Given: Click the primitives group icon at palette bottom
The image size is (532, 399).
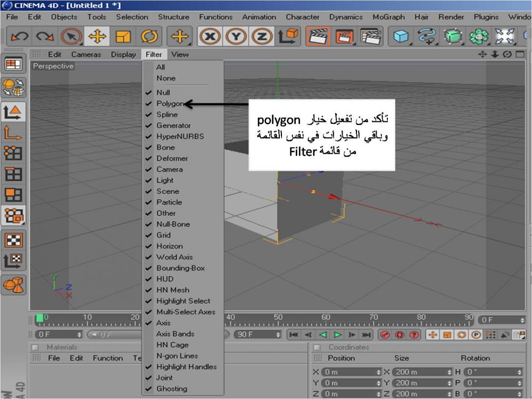Looking at the screenshot, I should pos(13,285).
